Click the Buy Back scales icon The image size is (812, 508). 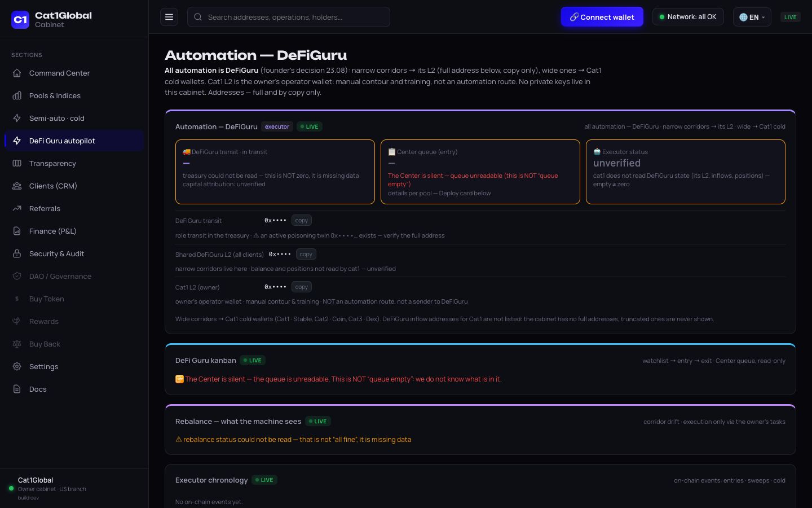coord(17,344)
